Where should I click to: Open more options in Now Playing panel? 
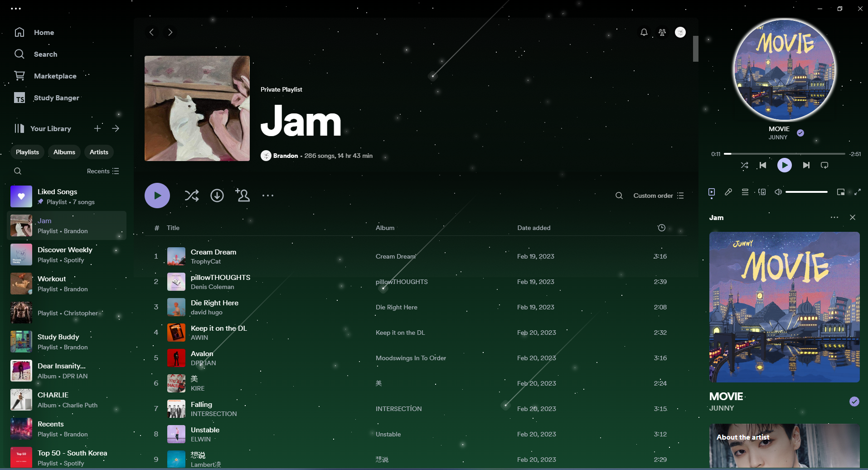(834, 217)
